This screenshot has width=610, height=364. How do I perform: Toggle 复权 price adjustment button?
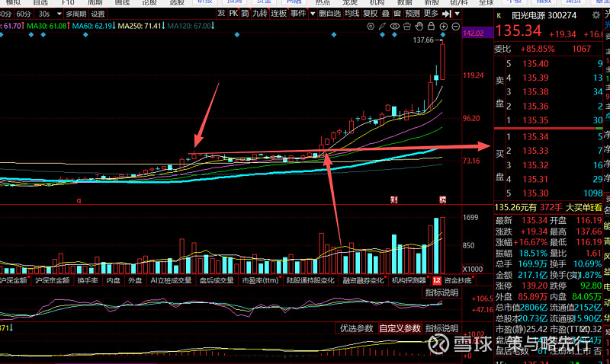coord(371,14)
